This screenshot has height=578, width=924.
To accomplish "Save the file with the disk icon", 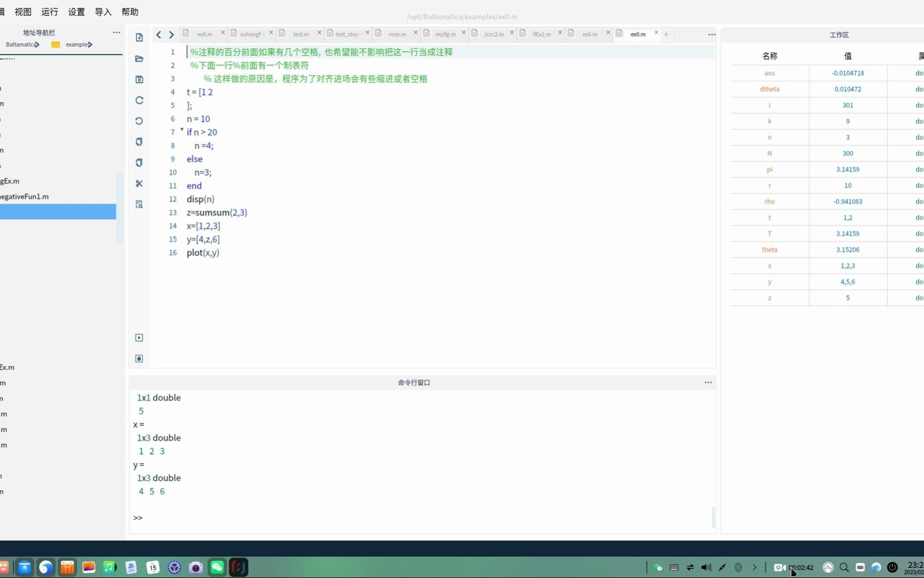I will coord(139,79).
